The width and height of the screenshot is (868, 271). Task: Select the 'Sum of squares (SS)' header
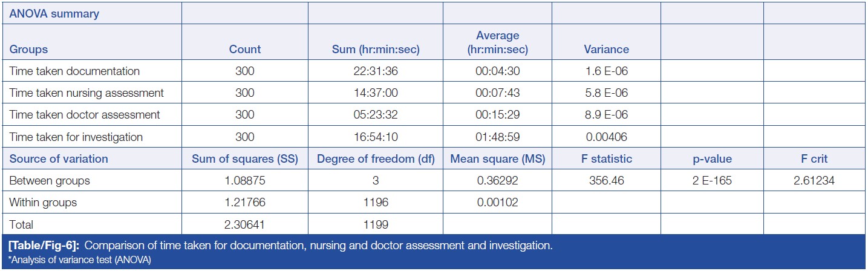pyautogui.click(x=244, y=159)
